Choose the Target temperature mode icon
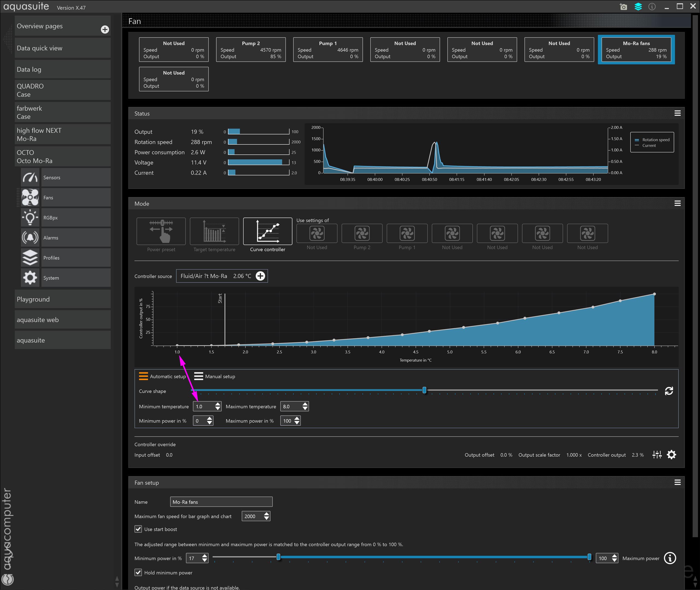The height and width of the screenshot is (590, 700). [x=214, y=231]
